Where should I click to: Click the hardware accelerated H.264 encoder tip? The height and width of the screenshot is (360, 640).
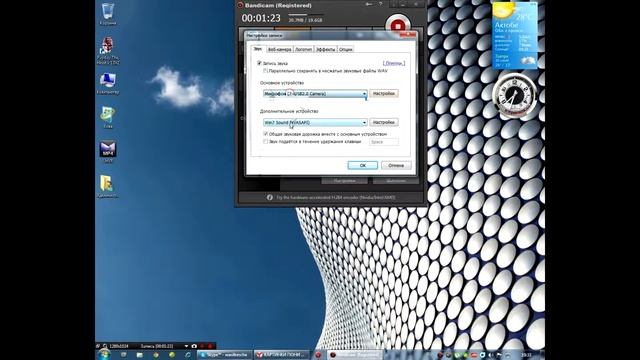coord(336,198)
